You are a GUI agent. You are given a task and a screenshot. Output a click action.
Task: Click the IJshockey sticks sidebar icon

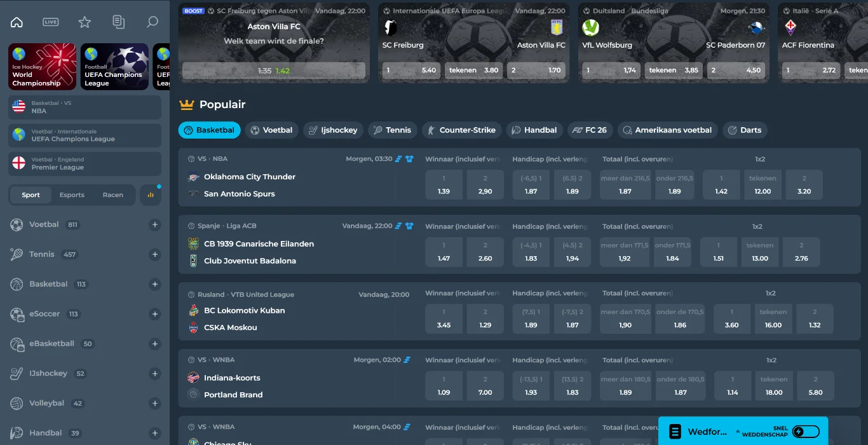tap(17, 373)
